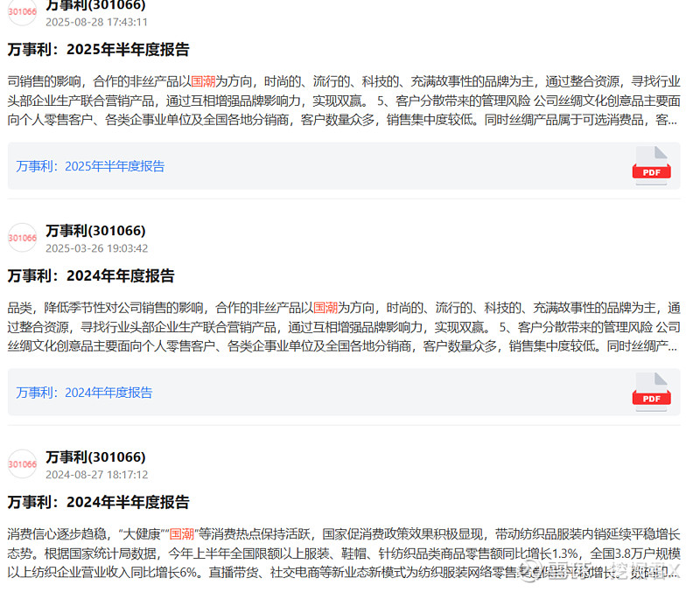Click the timestamp 2025-08-28 17:43:11
The image size is (700, 592).
[96, 22]
